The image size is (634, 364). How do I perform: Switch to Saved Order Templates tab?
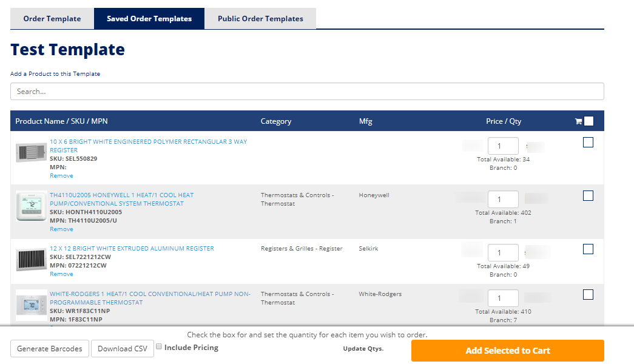[x=149, y=19]
